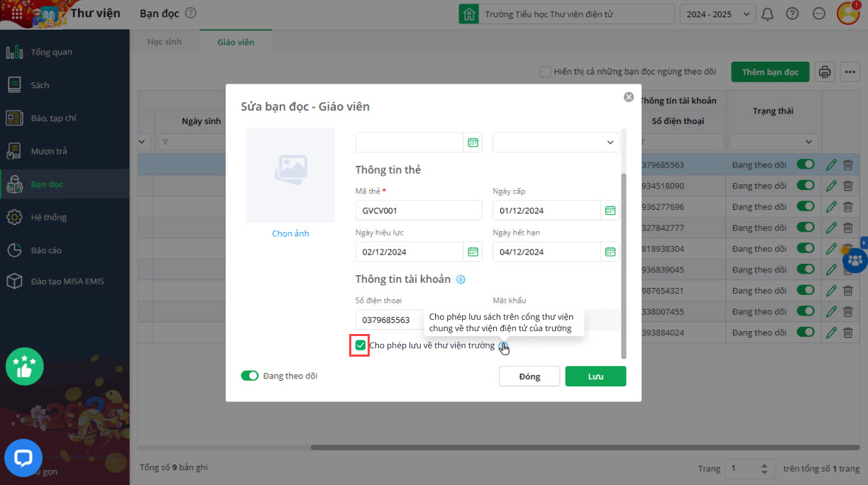Open the live chat bubble
This screenshot has width=868, height=485.
(23, 458)
